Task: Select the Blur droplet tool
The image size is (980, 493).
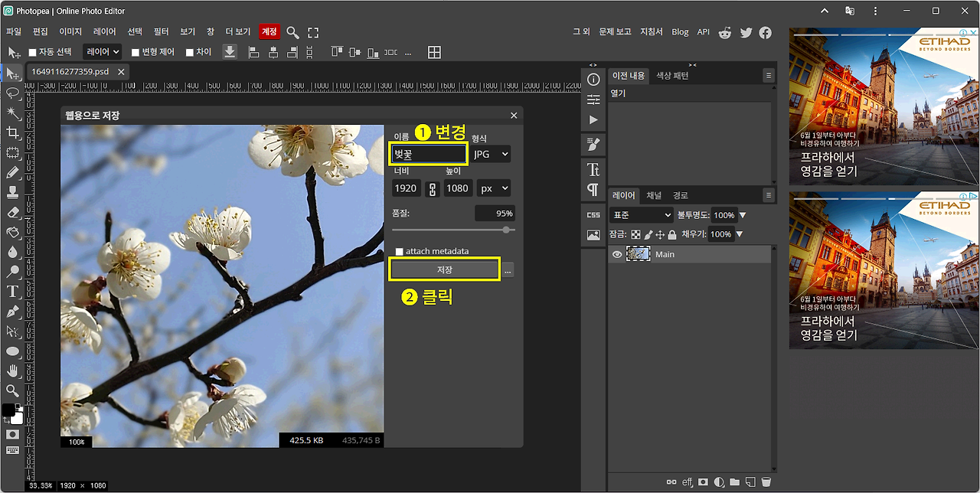Action: [x=13, y=252]
